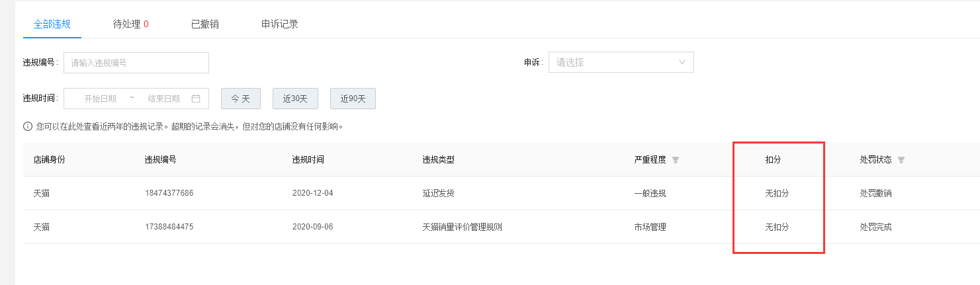The height and width of the screenshot is (285, 980).
Task: Click the 严重程度 filter funnel icon
Action: 676,160
